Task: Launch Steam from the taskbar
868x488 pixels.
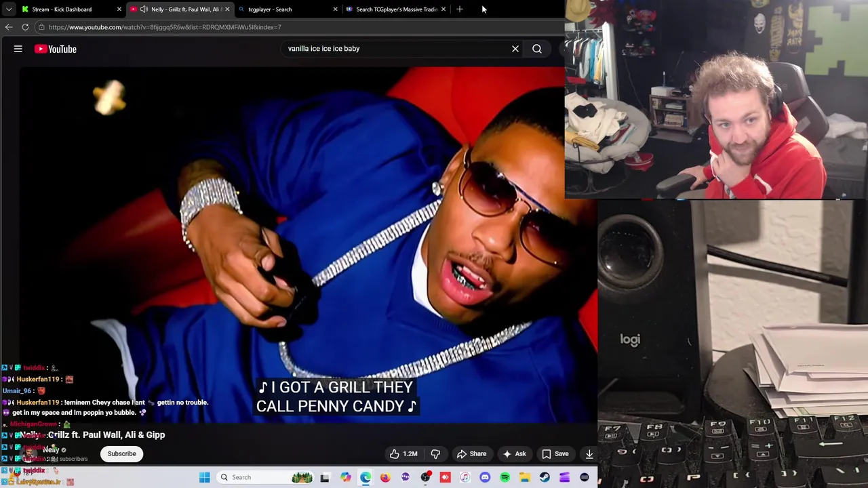Action: point(545,477)
